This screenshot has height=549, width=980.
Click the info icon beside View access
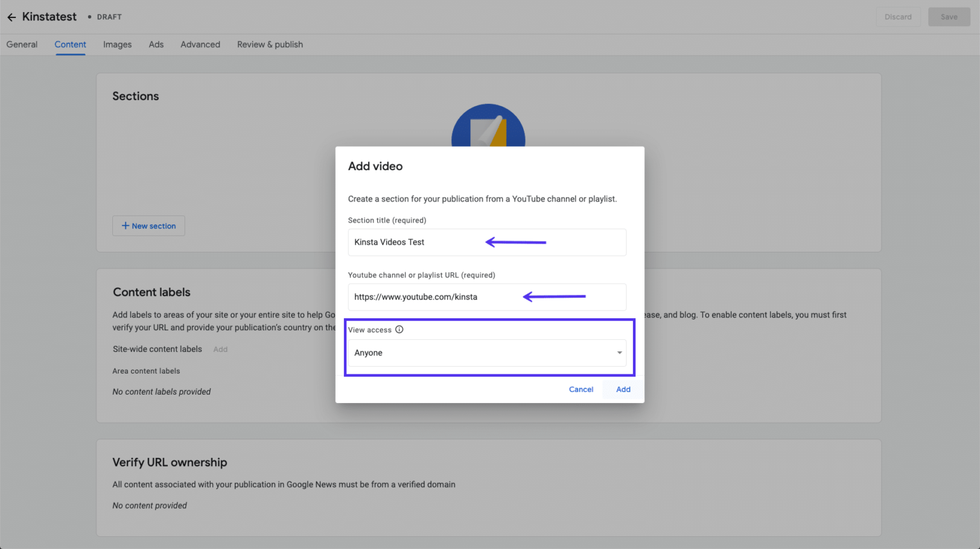399,330
